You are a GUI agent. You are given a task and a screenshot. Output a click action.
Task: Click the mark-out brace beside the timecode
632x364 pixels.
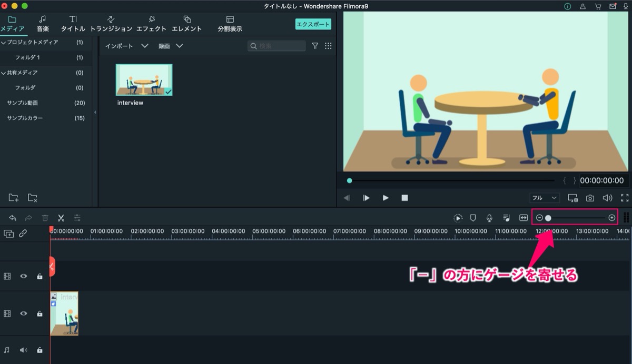[574, 180]
